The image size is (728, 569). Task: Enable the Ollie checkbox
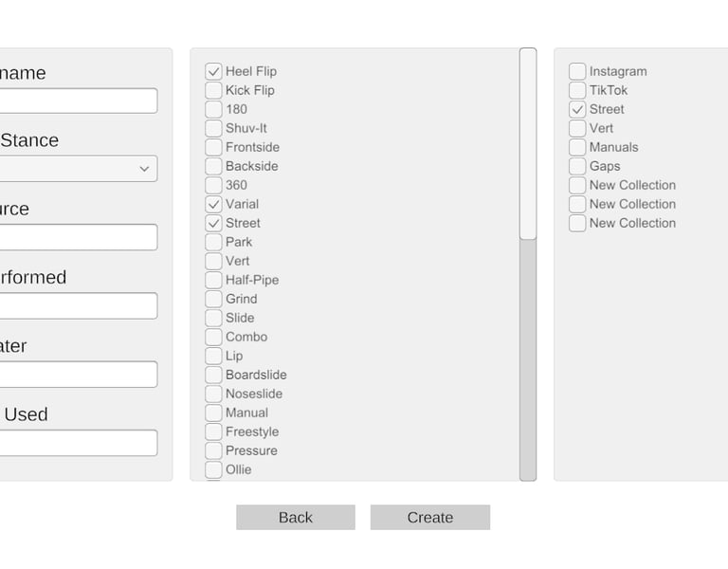(x=214, y=469)
